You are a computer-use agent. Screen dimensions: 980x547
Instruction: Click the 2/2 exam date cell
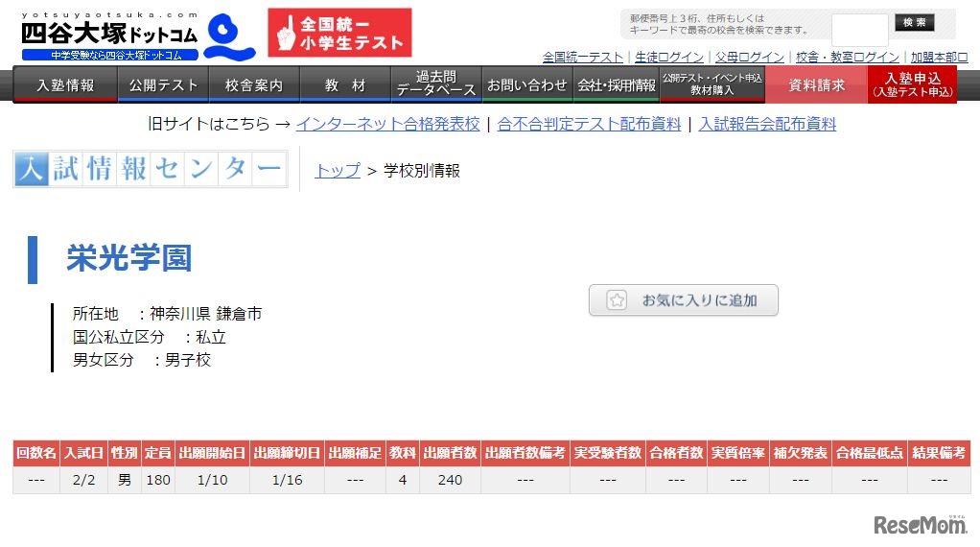coord(83,480)
